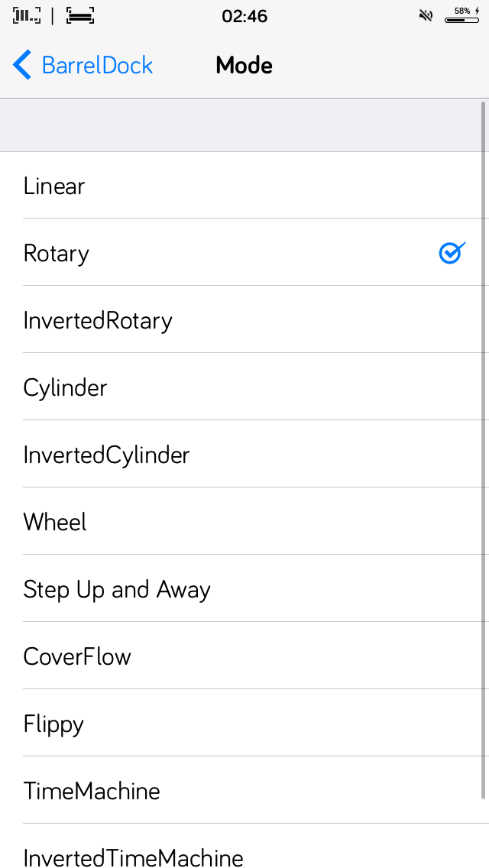This screenshot has width=489, height=868.
Task: Select CoverFlow mode
Action: pos(244,656)
